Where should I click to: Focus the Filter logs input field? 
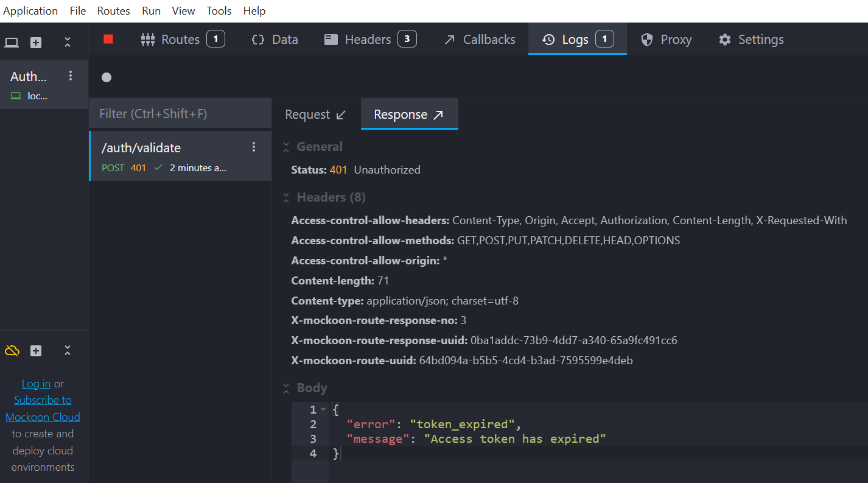pyautogui.click(x=180, y=114)
